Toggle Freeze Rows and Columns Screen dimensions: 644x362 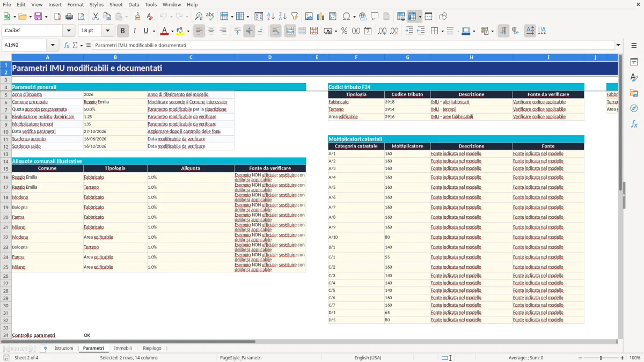pos(412,17)
